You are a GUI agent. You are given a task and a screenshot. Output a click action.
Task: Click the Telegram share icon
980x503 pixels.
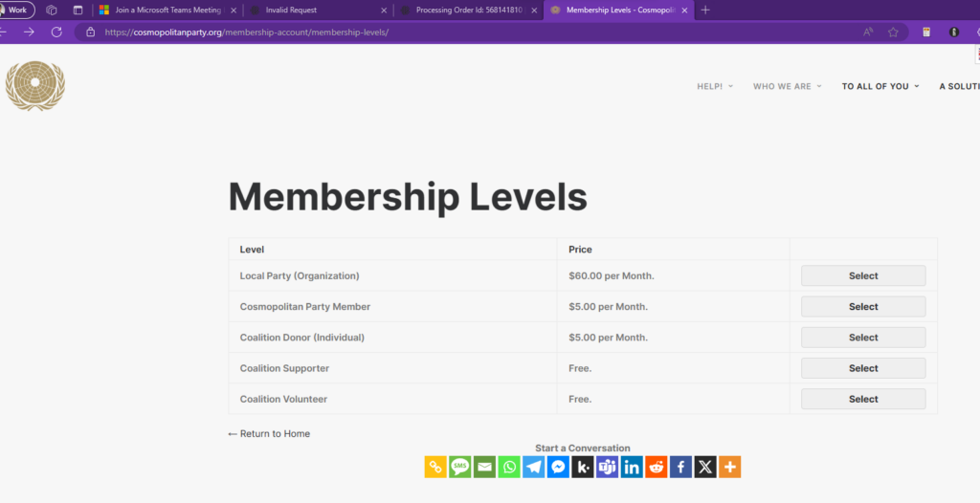pos(534,467)
